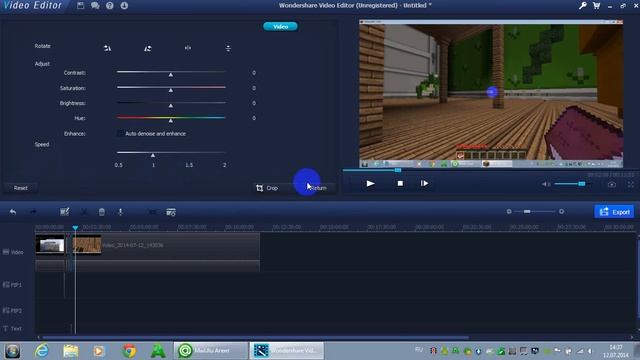Undo the last action

[x=13, y=212]
